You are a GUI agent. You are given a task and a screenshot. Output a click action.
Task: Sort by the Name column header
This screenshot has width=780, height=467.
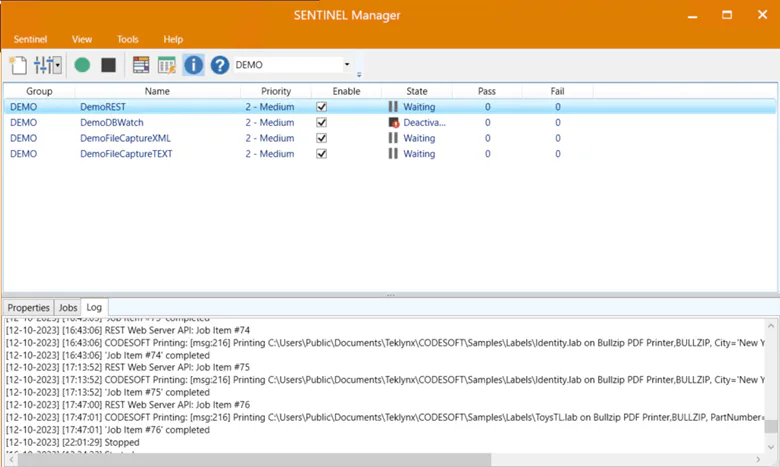point(157,91)
